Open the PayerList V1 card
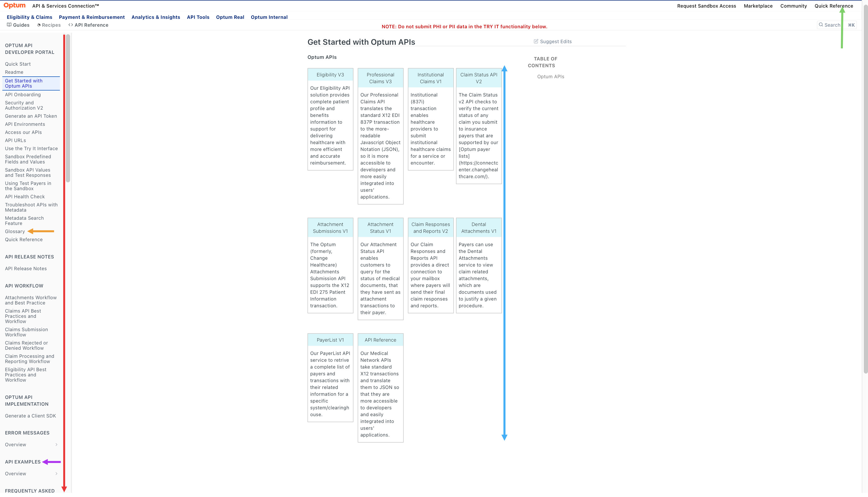868x497 pixels. 330,377
